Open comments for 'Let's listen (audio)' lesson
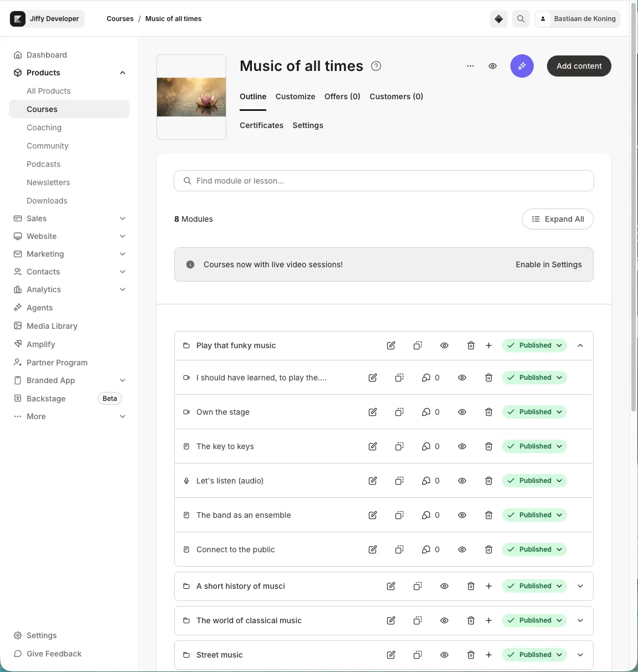The image size is (638, 672). (x=431, y=481)
